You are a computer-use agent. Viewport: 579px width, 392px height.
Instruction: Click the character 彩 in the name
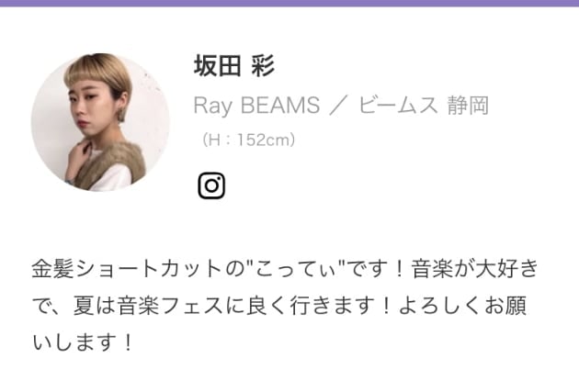[263, 66]
